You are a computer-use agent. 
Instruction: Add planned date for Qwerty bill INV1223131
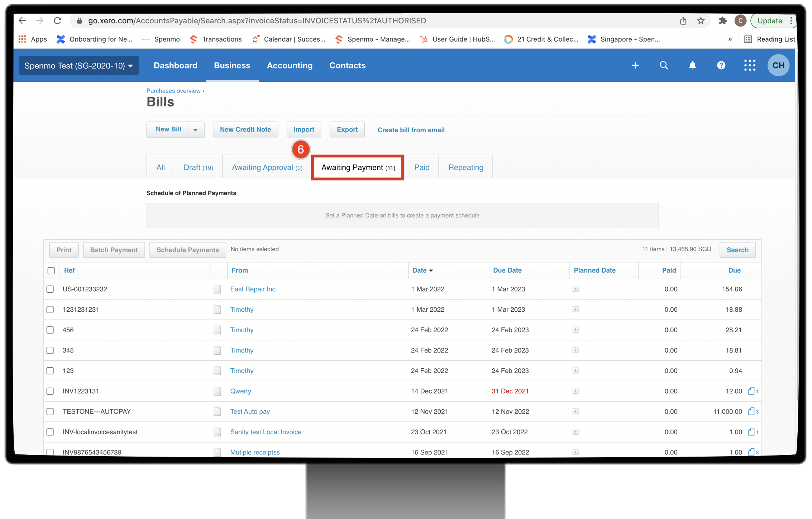click(x=575, y=391)
